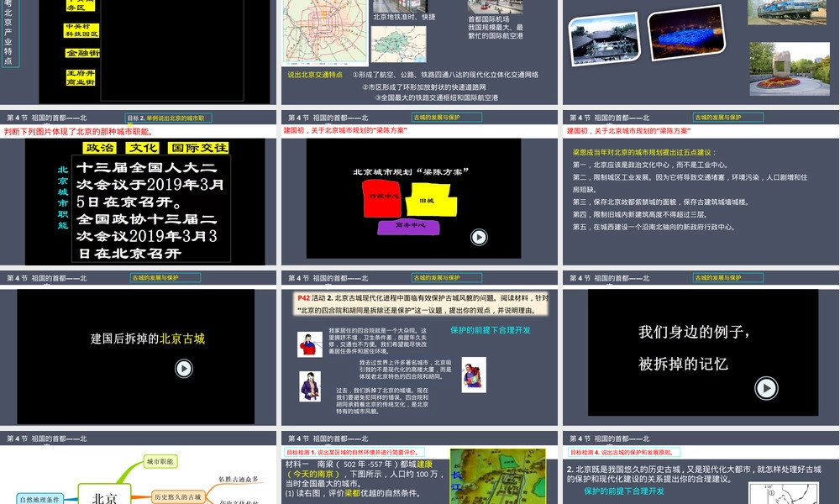Screen dimensions: 840x504
Task: Click the 北京地铁准时、快捷 caption
Action: pos(405,17)
